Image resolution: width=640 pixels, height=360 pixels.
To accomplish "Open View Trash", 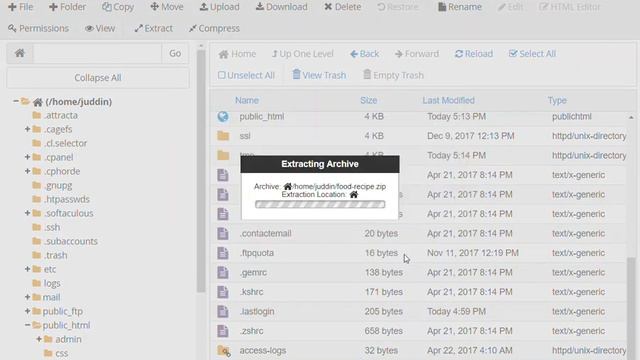I will coord(319,75).
